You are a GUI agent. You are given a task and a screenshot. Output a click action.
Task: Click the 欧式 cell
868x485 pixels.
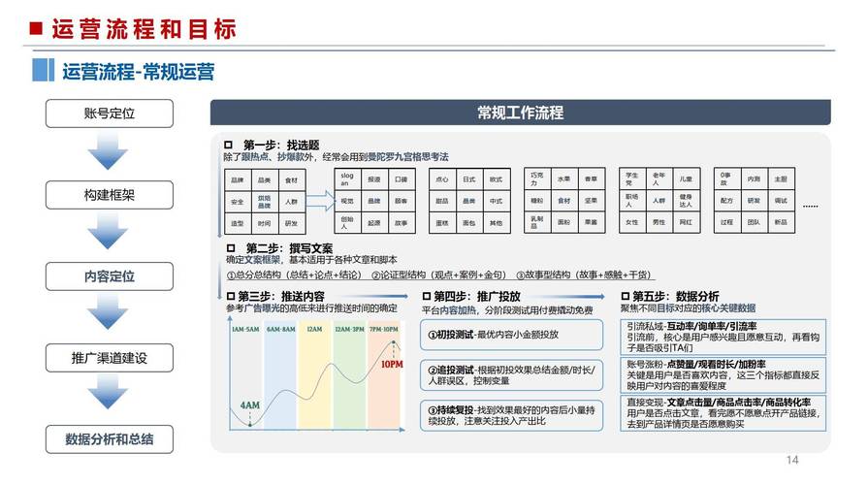pyautogui.click(x=497, y=179)
